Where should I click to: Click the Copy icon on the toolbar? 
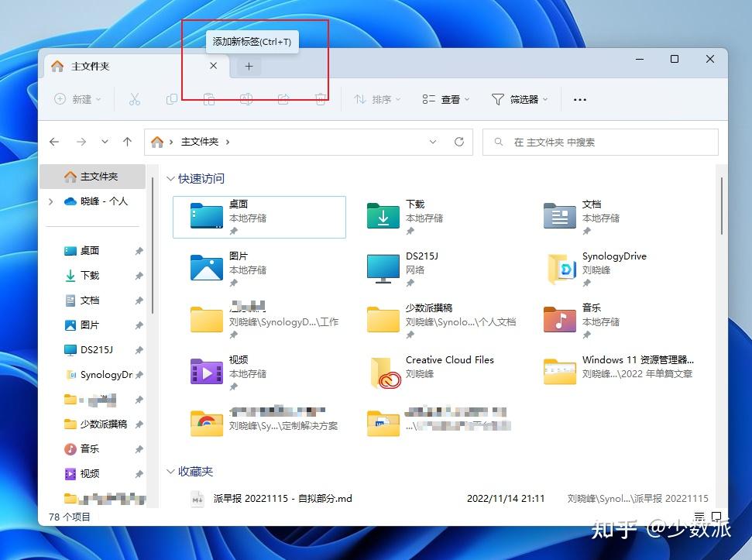171,99
